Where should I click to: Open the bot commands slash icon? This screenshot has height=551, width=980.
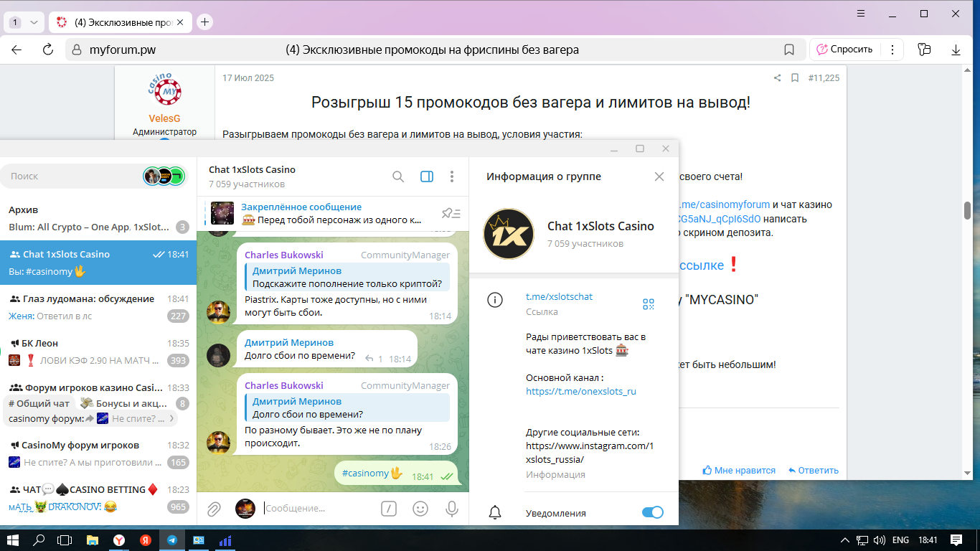pyautogui.click(x=388, y=509)
